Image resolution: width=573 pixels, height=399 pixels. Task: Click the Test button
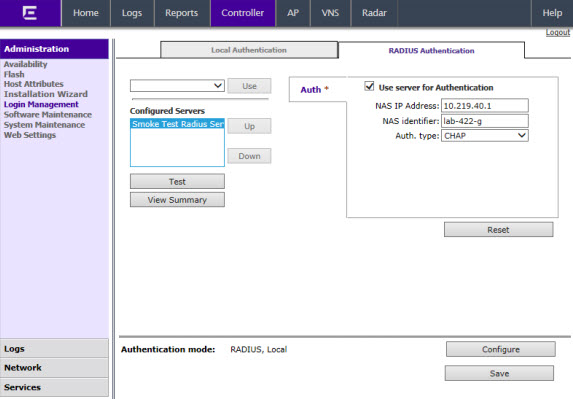(x=177, y=182)
